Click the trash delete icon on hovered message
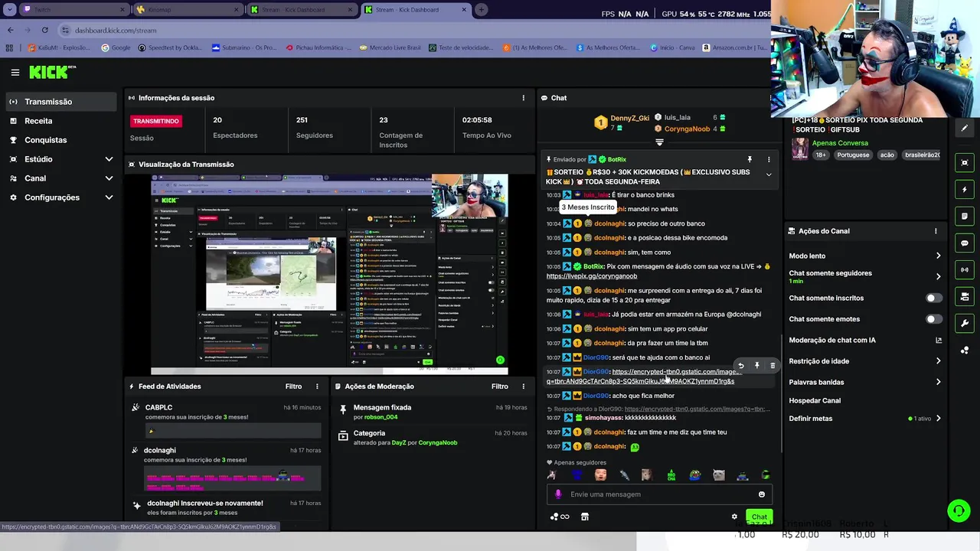Screen dimensions: 980x551 (x=773, y=366)
